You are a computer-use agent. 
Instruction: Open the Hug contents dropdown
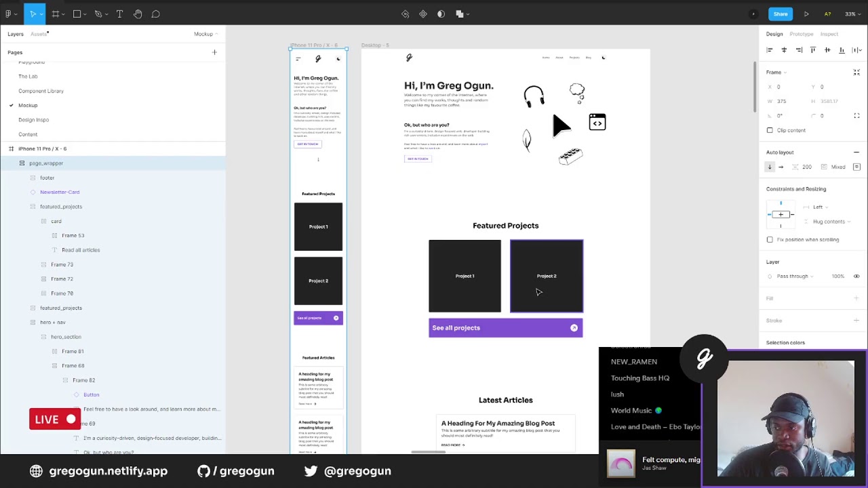(831, 222)
